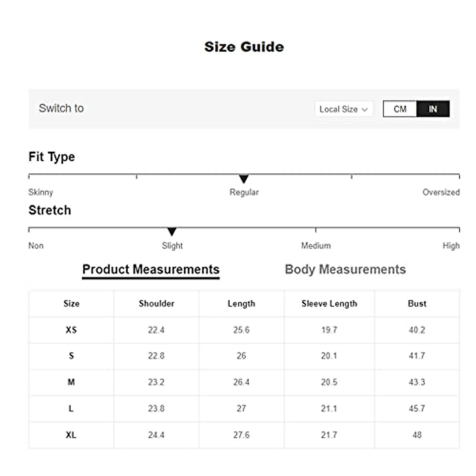Screen dimensions: 476x476
Task: Switch units to IN
Action: pyautogui.click(x=433, y=109)
